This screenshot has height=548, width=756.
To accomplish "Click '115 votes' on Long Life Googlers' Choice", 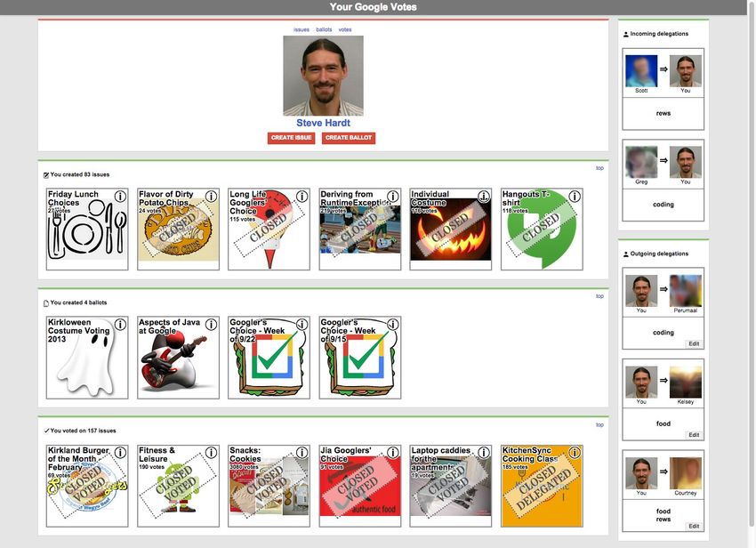I will tap(243, 219).
